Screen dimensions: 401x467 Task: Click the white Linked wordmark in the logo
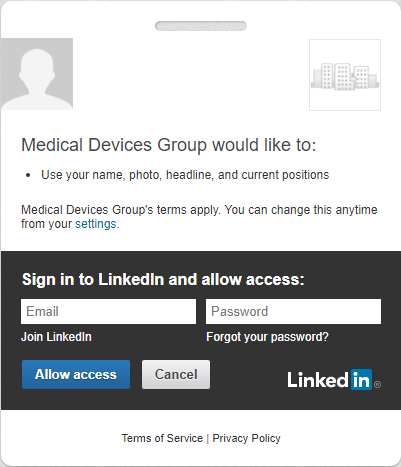click(318, 380)
